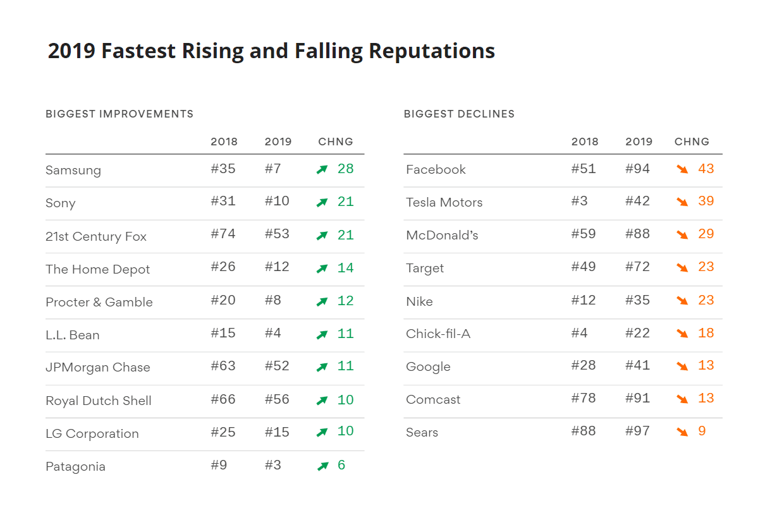Click the orange arrow for Tesla Motors
Image resolution: width=765 pixels, height=532 pixels.
[682, 202]
